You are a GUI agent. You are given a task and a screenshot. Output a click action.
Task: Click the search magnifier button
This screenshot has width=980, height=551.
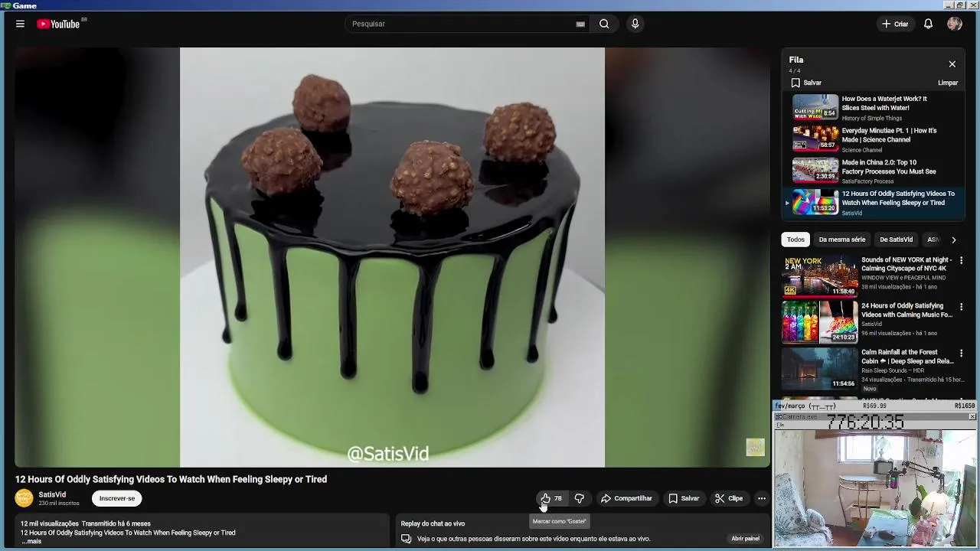(604, 24)
